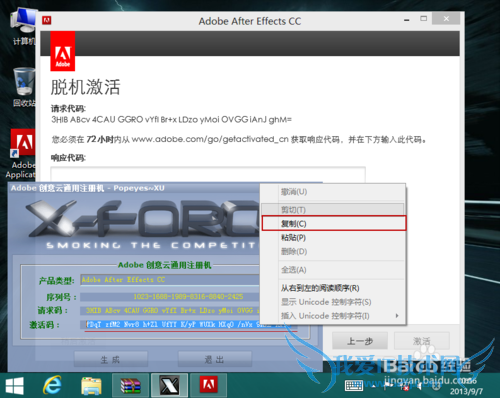Click the on-screen keyboard tray icon
The height and width of the screenshot is (398, 500).
[354, 386]
